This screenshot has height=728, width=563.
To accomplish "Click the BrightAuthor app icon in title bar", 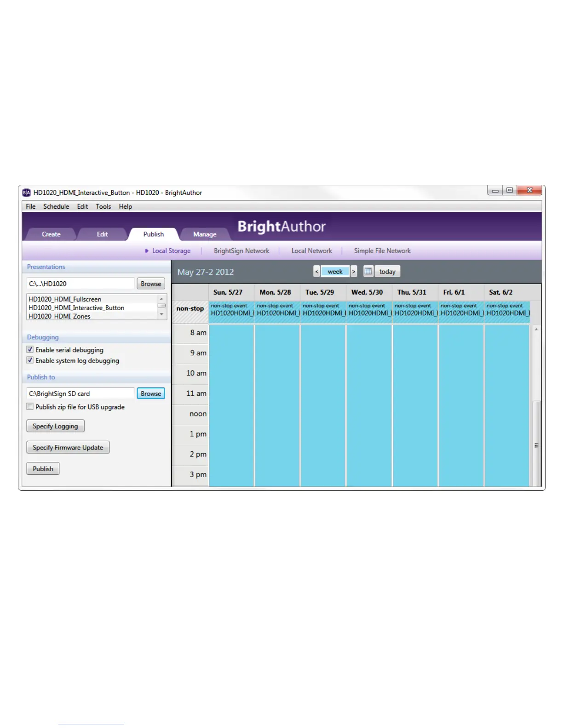I will (x=26, y=193).
